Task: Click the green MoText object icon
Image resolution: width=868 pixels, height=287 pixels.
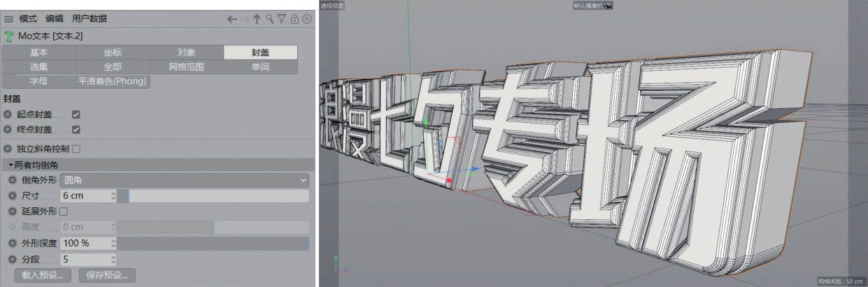Action: click(x=8, y=36)
